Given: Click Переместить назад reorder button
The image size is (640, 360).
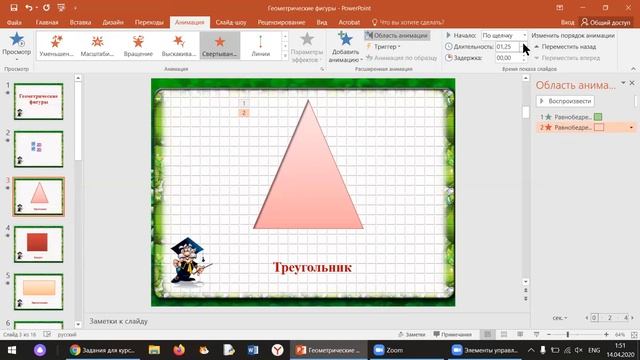Looking at the screenshot, I should coord(565,47).
